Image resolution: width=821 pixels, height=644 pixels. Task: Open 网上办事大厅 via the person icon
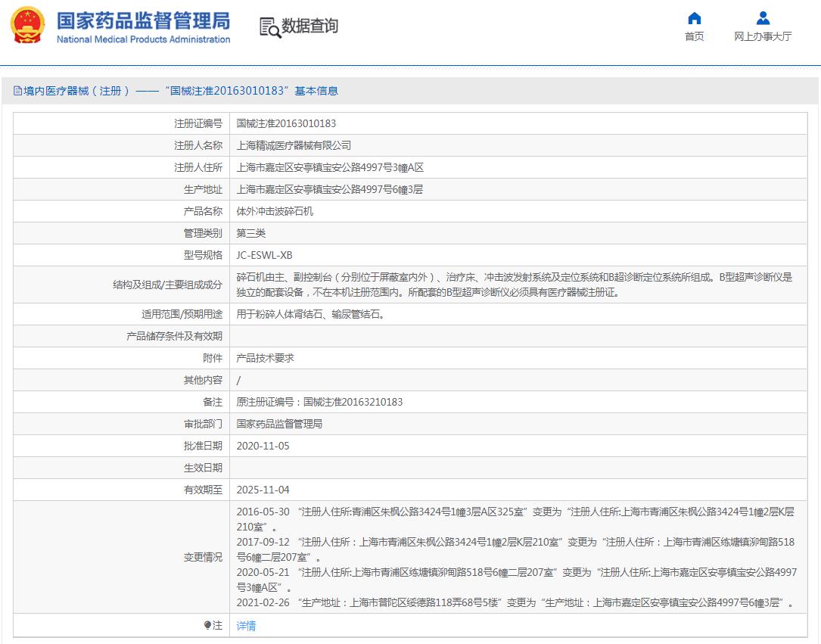click(x=763, y=19)
